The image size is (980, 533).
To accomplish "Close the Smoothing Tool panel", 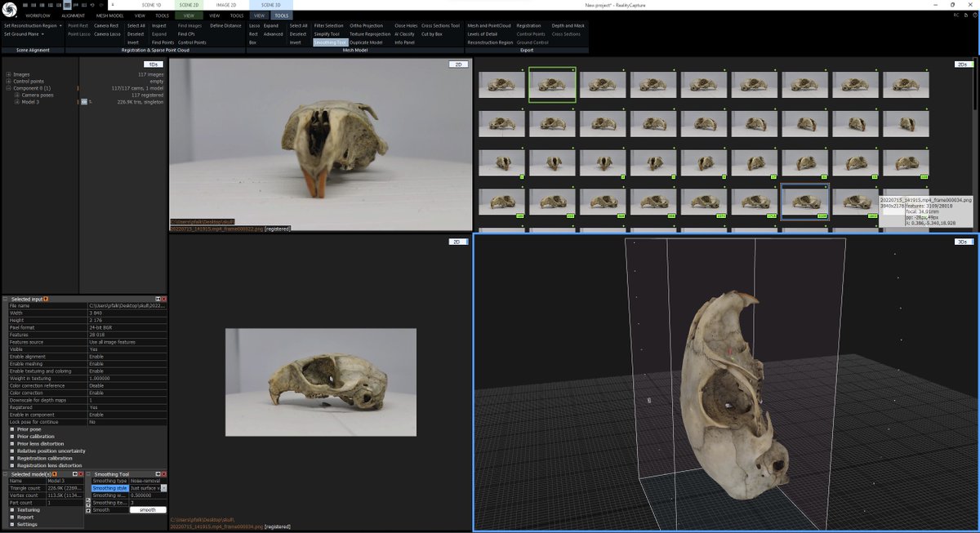I will click(x=163, y=474).
